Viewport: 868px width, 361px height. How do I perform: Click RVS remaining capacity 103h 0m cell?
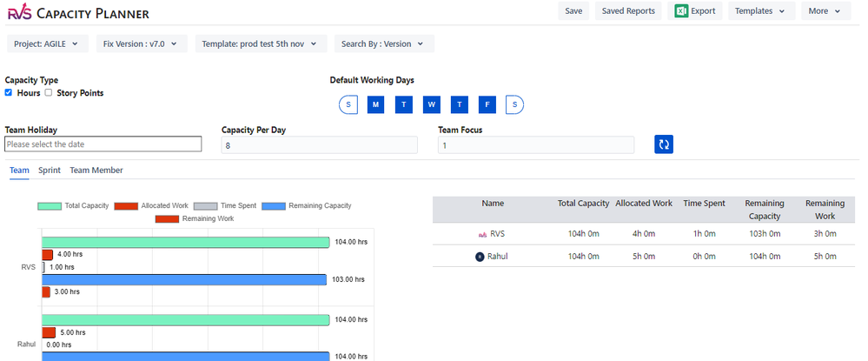[765, 234]
